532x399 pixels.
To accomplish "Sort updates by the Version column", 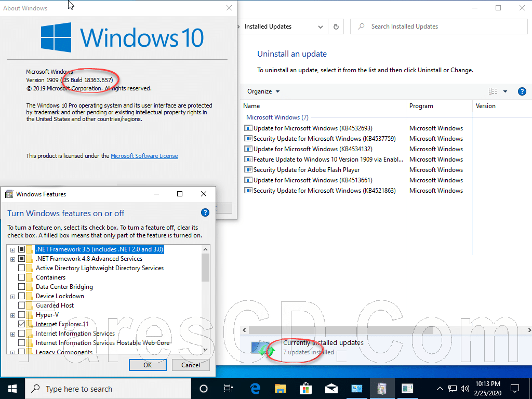I will (502, 106).
